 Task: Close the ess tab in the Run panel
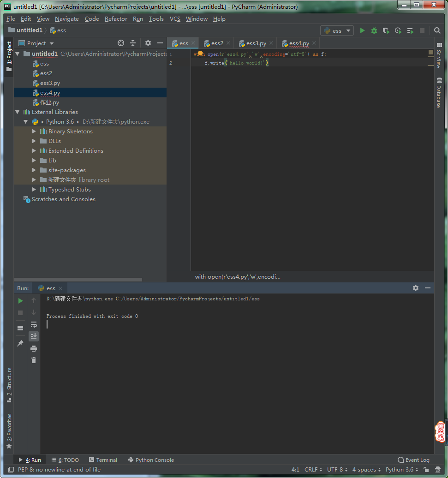[x=60, y=288]
